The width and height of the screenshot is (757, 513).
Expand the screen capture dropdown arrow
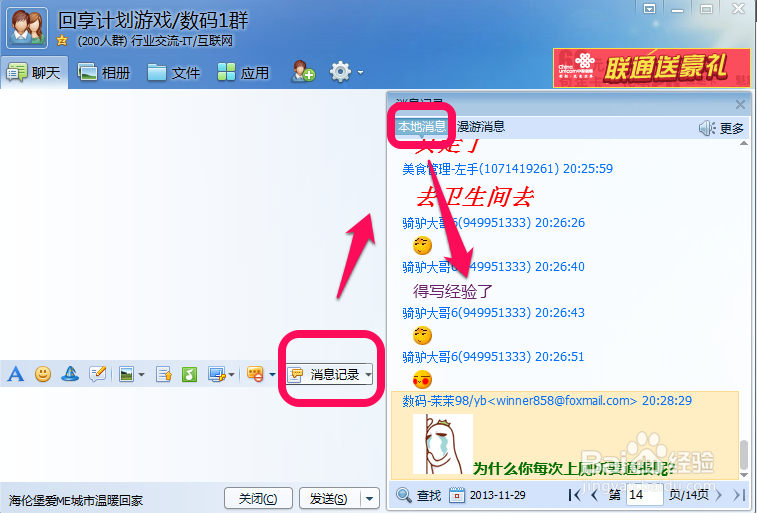[232, 374]
